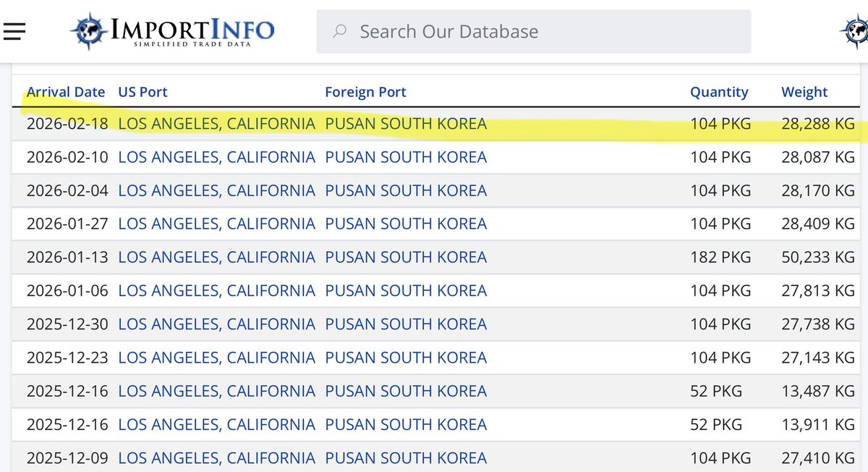Image resolution: width=868 pixels, height=472 pixels.
Task: Click the weight value 28,288 KG
Action: [818, 124]
